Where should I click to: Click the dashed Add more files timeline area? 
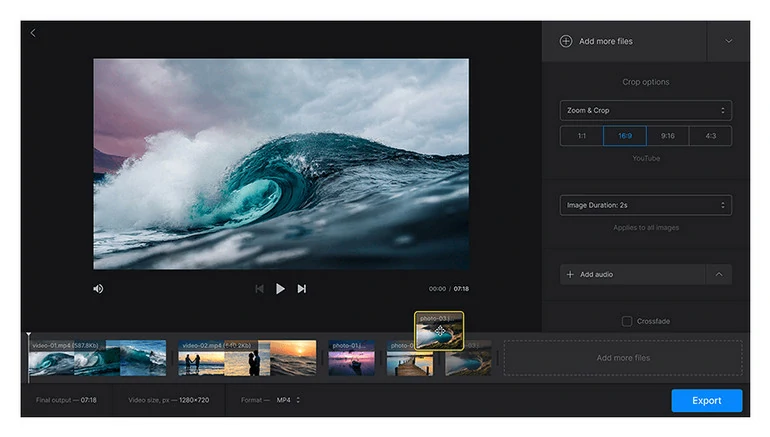[x=623, y=358]
